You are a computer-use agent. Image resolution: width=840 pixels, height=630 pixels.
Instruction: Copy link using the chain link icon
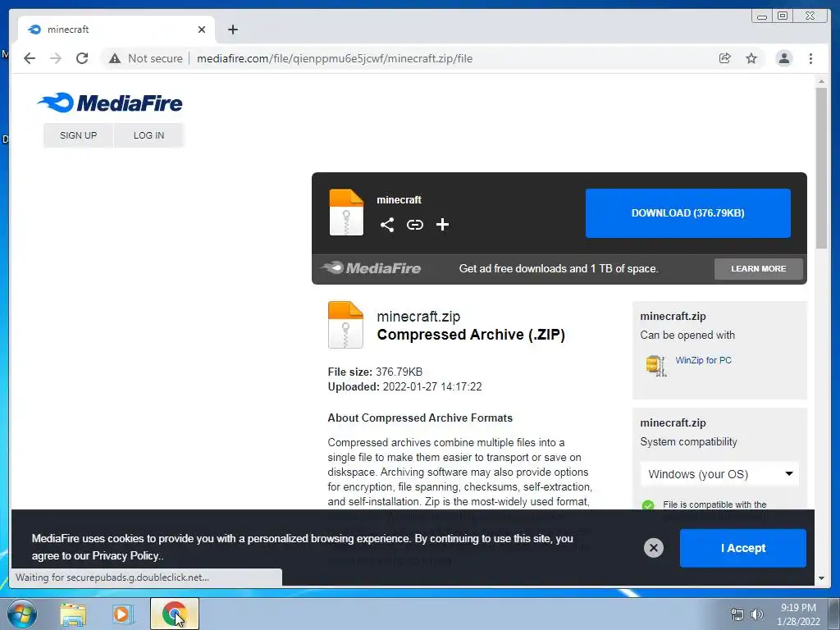[x=414, y=225]
